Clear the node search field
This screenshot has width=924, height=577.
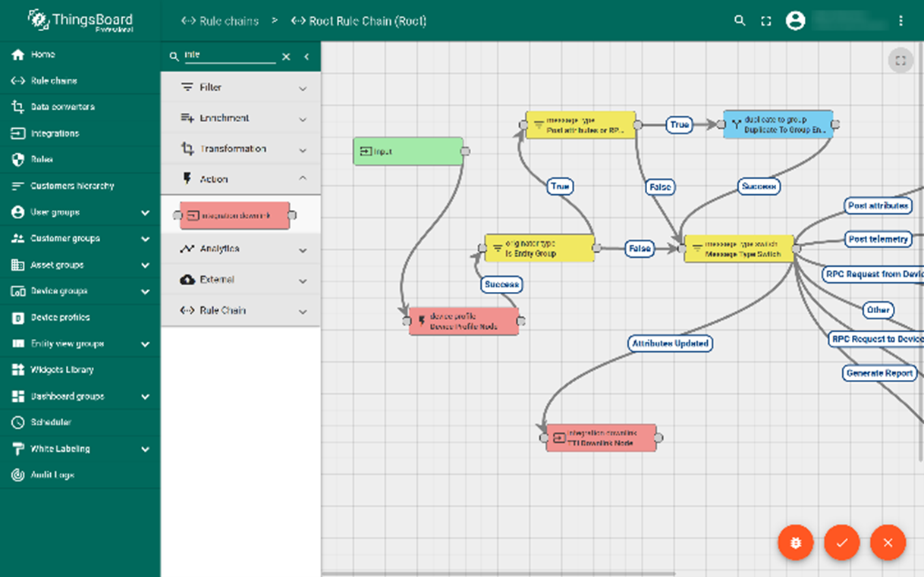[x=286, y=57]
